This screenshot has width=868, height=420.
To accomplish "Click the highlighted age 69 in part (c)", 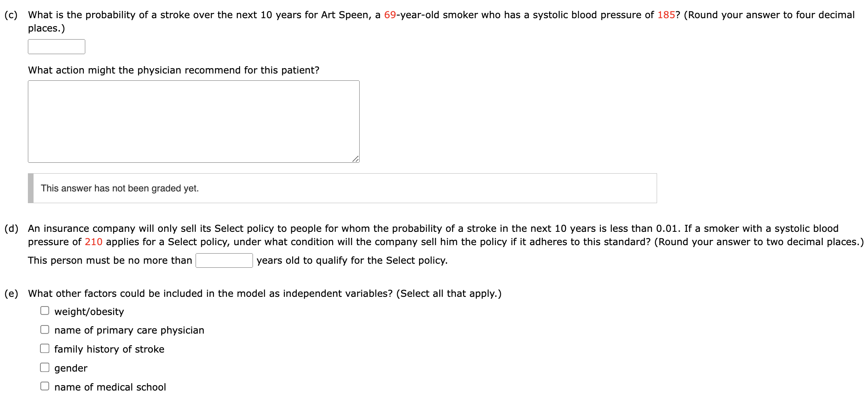I will coord(391,15).
